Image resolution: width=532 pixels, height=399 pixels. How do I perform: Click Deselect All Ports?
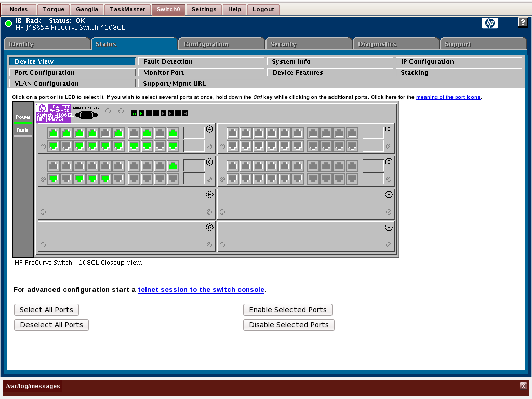pos(51,325)
